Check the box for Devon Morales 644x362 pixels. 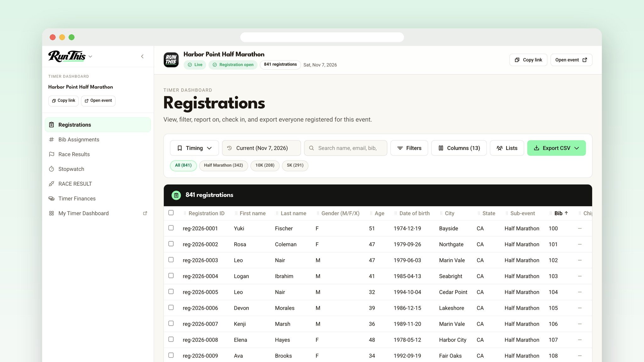[x=171, y=308]
